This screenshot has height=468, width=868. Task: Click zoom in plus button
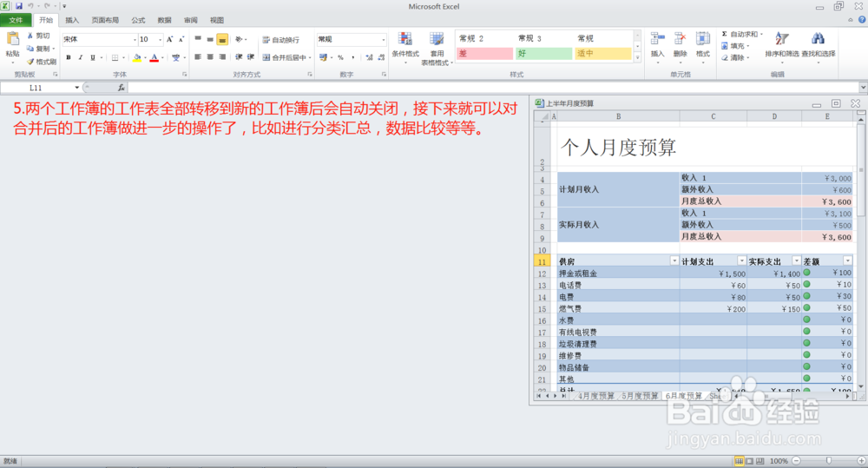click(861, 461)
